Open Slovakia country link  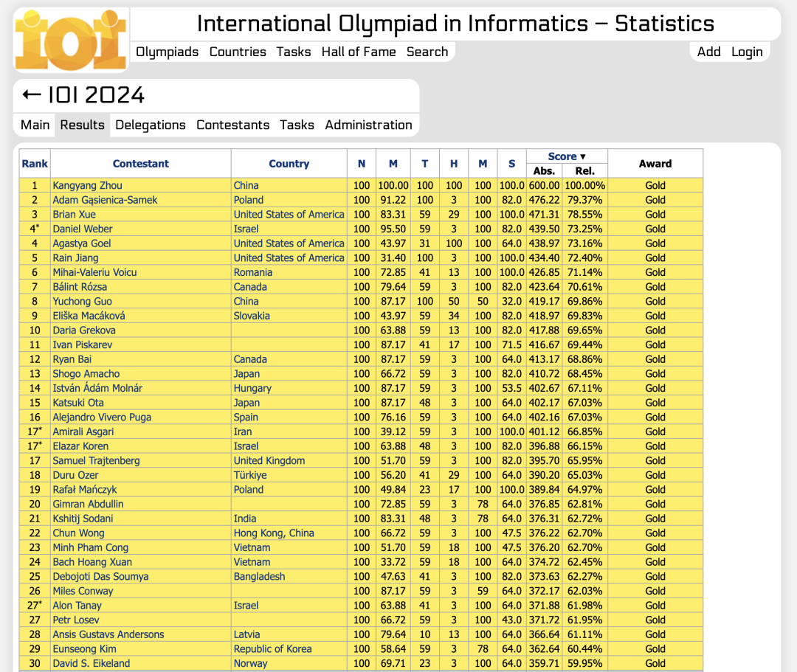252,316
